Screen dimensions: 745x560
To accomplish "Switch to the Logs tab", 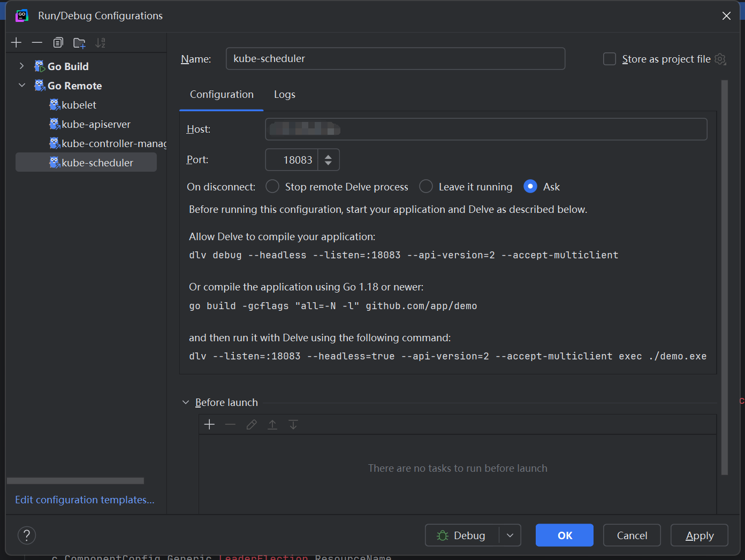I will point(285,94).
